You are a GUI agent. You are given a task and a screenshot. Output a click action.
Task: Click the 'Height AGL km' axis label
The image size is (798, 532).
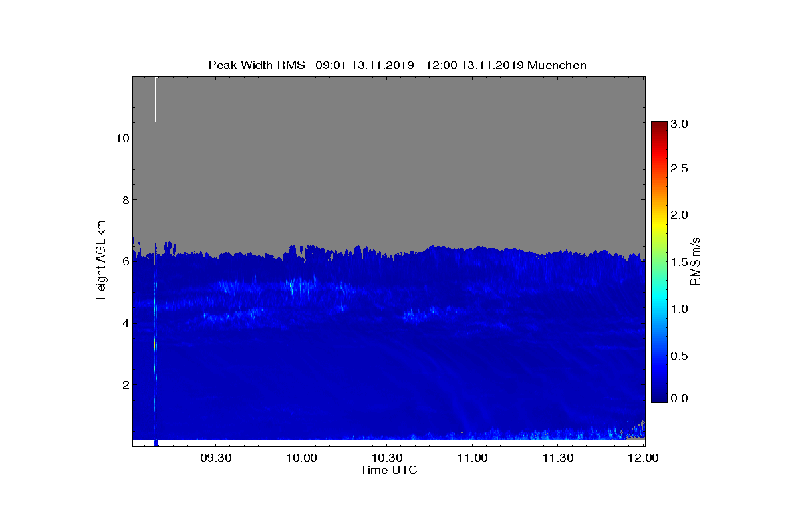pos(101,261)
